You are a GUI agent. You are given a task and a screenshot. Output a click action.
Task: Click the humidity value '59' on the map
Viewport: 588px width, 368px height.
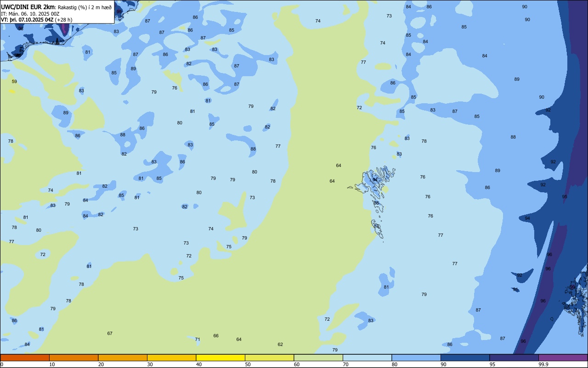[x=14, y=82]
